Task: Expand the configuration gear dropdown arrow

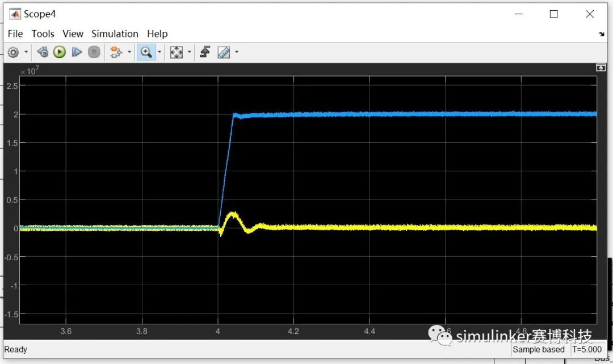Action: pos(26,52)
